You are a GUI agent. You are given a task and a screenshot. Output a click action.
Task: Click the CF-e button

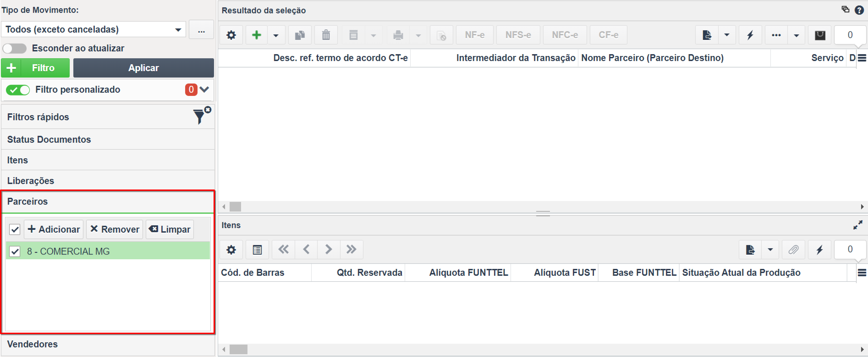pos(609,35)
